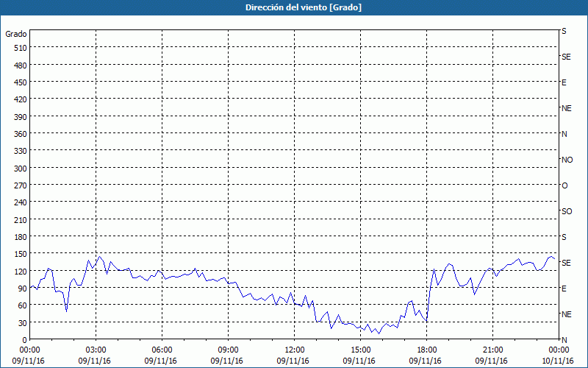Click the 09:00 time label

[228, 350]
